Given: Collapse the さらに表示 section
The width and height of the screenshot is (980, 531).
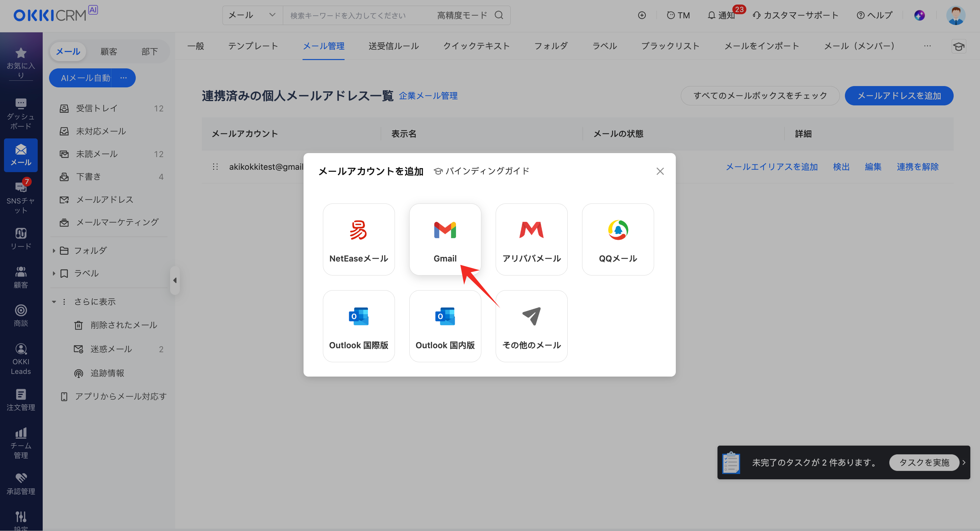Looking at the screenshot, I should pos(54,302).
